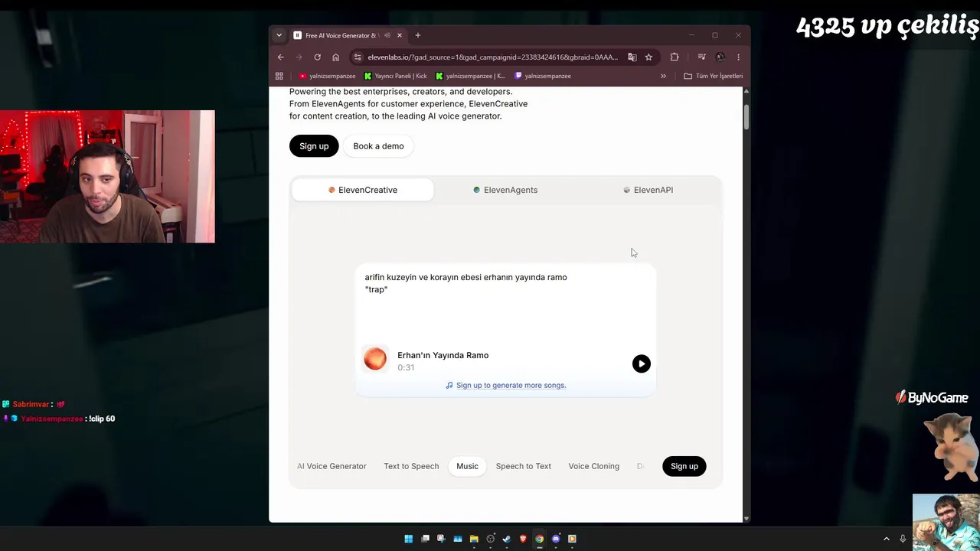980x551 pixels.
Task: Click the scrollbar down arrow
Action: 746,518
